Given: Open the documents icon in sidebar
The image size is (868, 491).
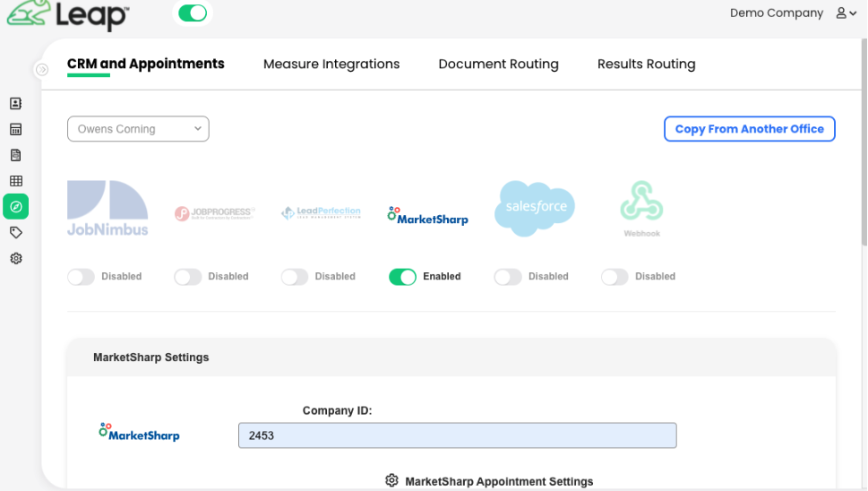Looking at the screenshot, I should tap(16, 155).
